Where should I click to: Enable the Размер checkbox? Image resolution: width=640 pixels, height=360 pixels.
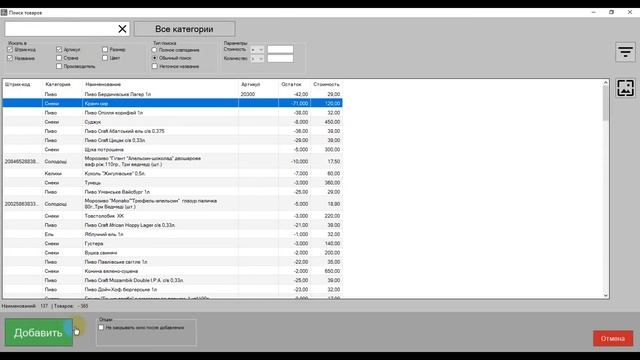point(105,49)
